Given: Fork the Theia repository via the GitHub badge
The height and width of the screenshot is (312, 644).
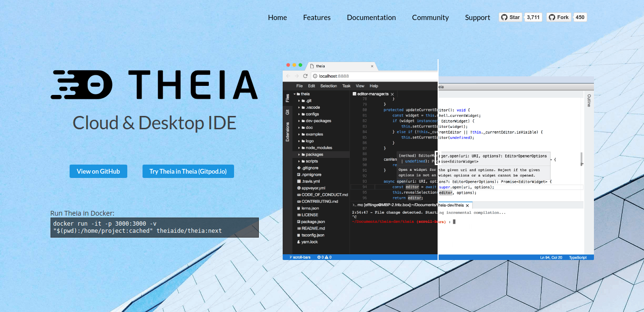Looking at the screenshot, I should (x=558, y=17).
